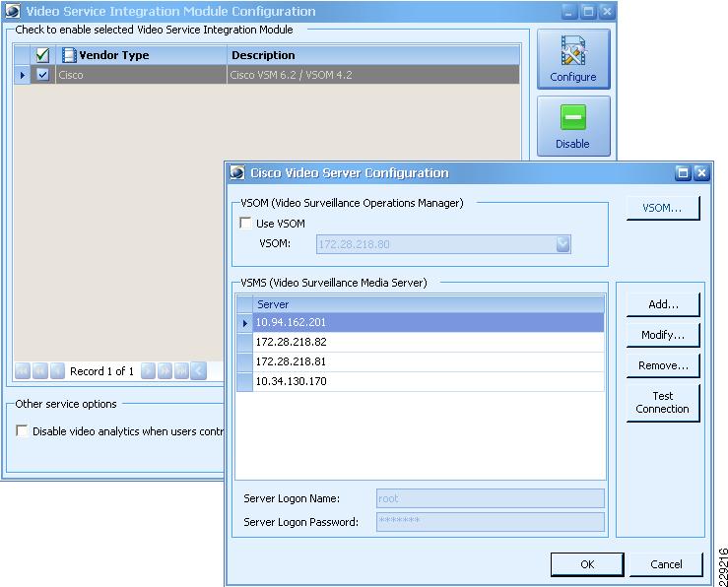The height and width of the screenshot is (587, 728).
Task: Select server 10.94.162.201
Action: point(429,322)
